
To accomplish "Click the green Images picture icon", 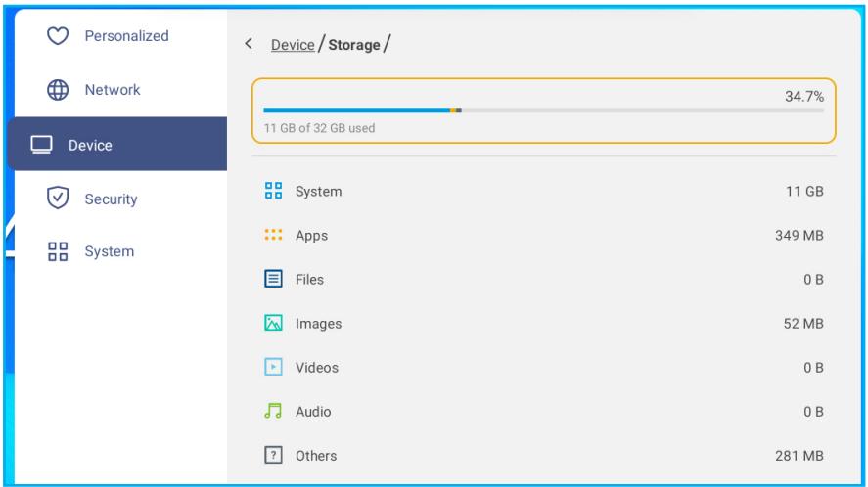I will (x=273, y=323).
